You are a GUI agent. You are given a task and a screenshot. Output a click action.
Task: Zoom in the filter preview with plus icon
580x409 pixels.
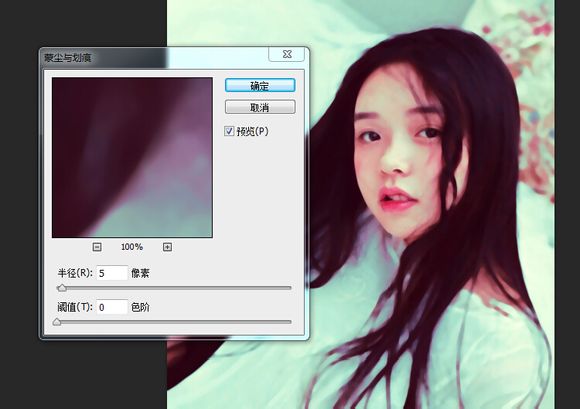pos(167,247)
